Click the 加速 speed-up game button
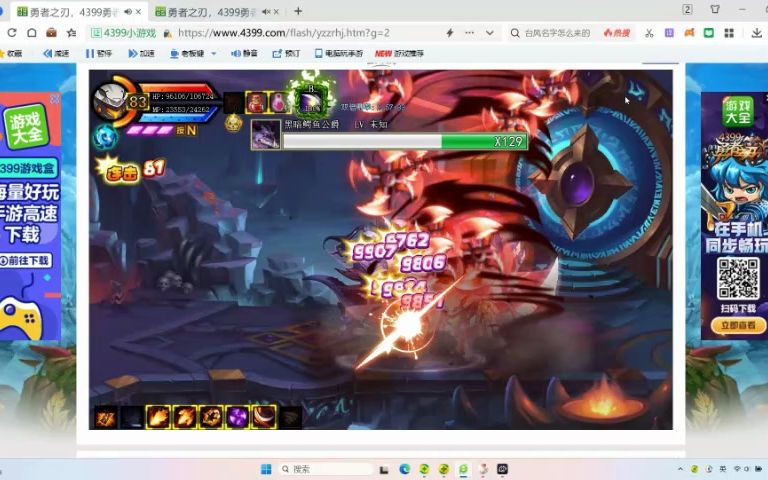The image size is (768, 480). (141, 53)
